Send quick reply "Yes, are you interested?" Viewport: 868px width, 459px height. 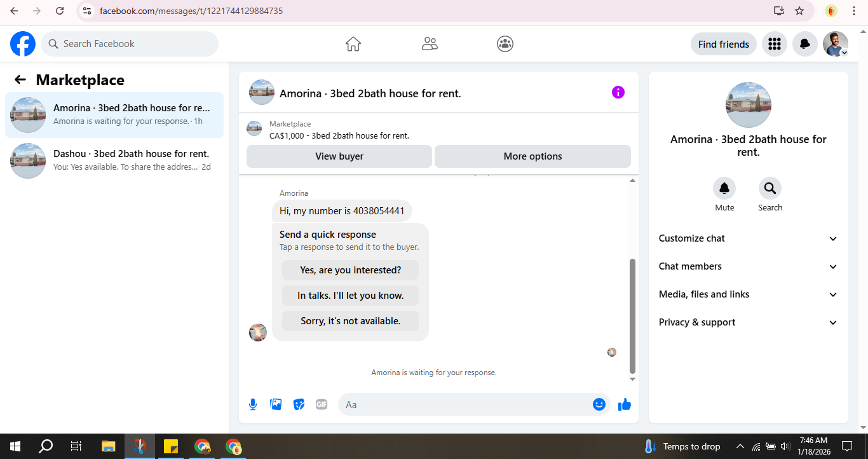tap(351, 270)
